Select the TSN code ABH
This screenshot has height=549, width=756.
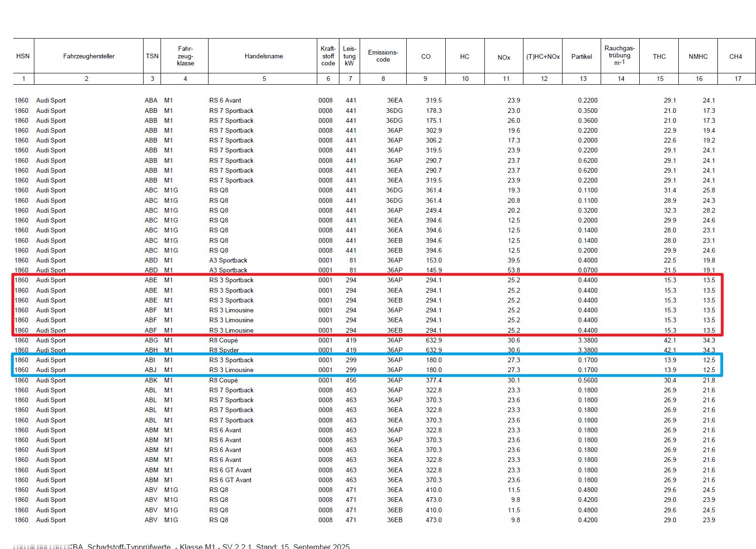coord(152,350)
